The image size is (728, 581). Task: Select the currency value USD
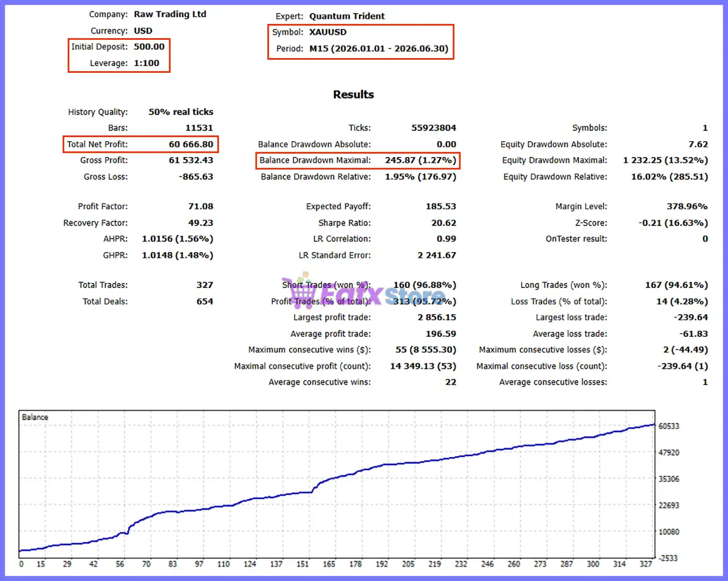click(x=143, y=31)
